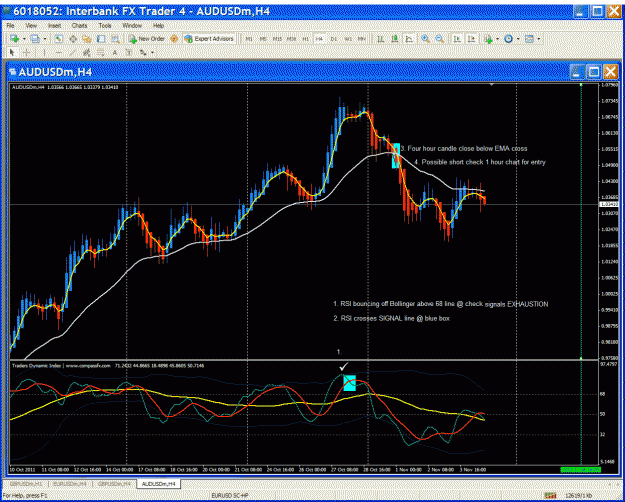Open the Tools menu

(x=105, y=26)
